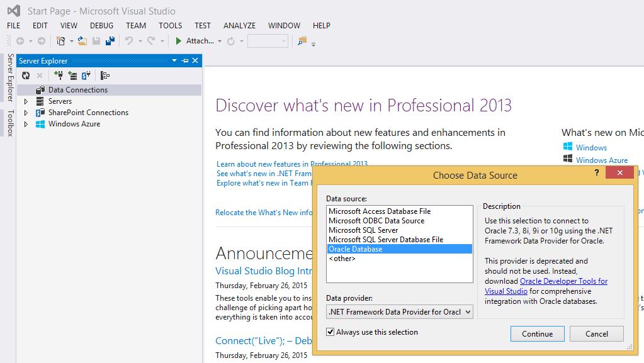The height and width of the screenshot is (363, 644).
Task: Open the Data provider combo box
Action: click(400, 311)
